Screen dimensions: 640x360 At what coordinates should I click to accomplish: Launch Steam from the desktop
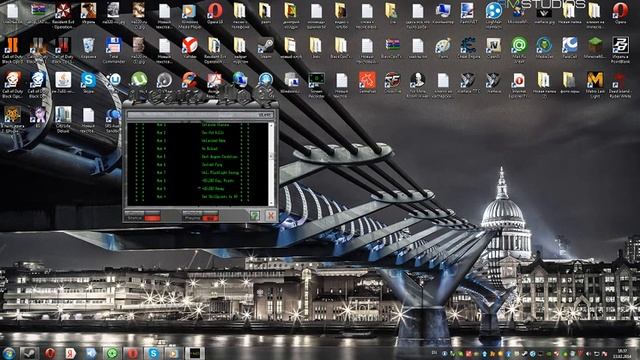click(x=265, y=46)
